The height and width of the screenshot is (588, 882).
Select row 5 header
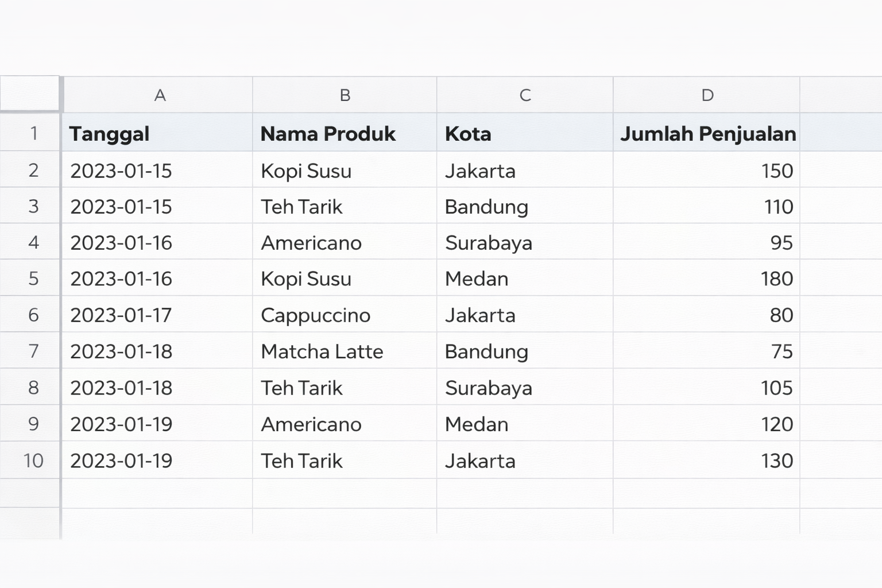click(x=33, y=278)
